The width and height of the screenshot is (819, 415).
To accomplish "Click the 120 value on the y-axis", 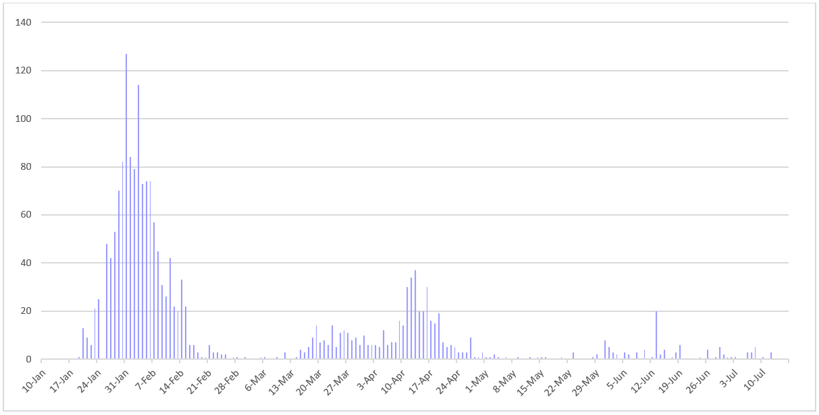I will pyautogui.click(x=23, y=71).
